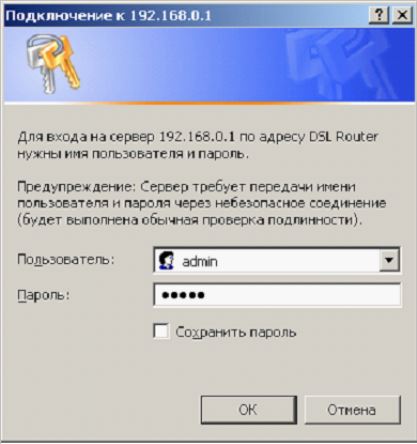The height and width of the screenshot is (444, 417).
Task: Click the masked password dots
Action: pos(183,295)
